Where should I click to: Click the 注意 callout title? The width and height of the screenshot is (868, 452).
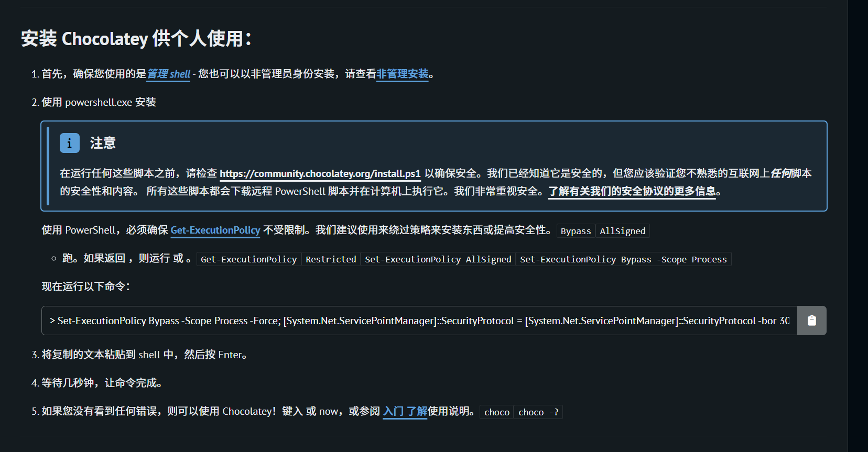[103, 143]
